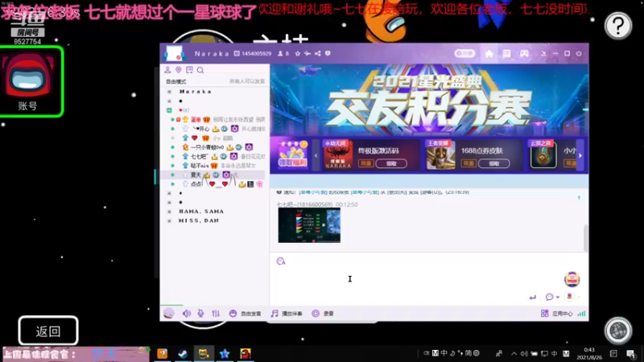The image size is (644, 362).
Task: Click the pill toggle left of home icon
Action: coord(464,53)
